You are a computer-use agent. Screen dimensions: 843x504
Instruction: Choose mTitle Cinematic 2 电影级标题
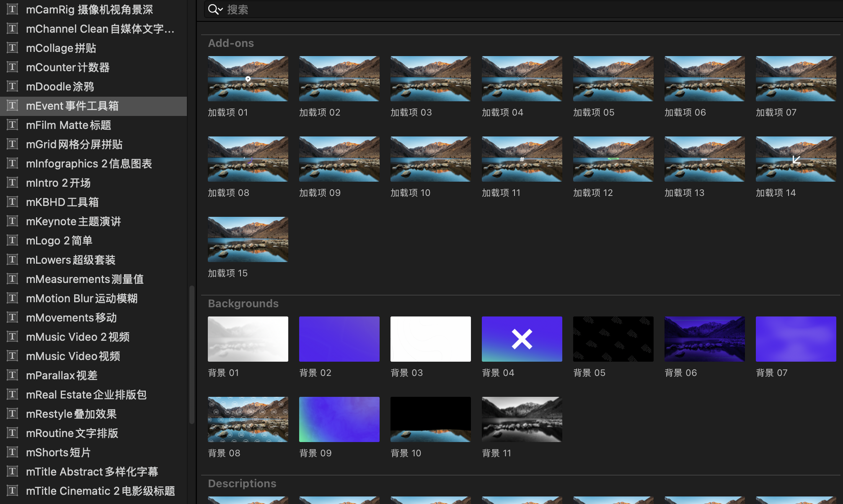click(93, 491)
